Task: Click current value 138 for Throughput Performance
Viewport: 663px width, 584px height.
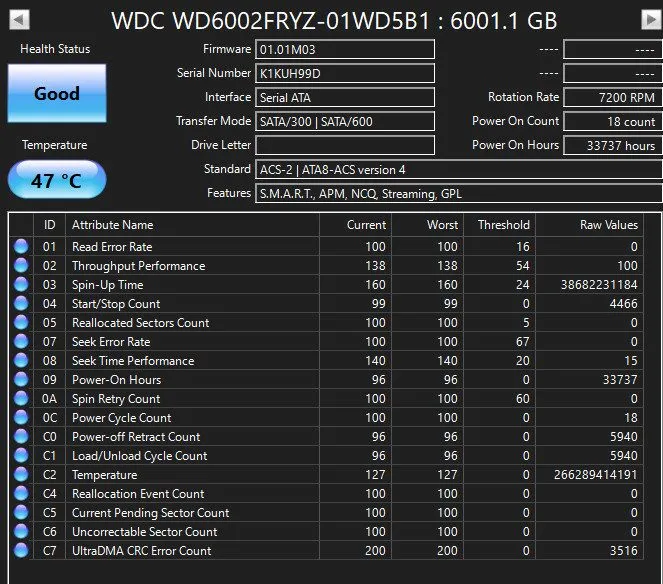Action: pos(375,266)
